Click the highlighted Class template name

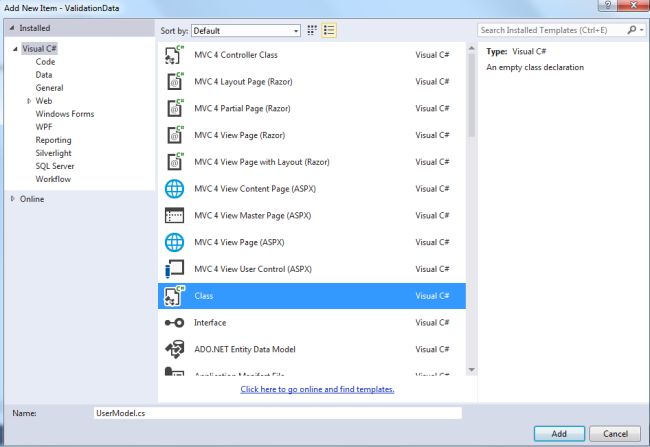[204, 296]
